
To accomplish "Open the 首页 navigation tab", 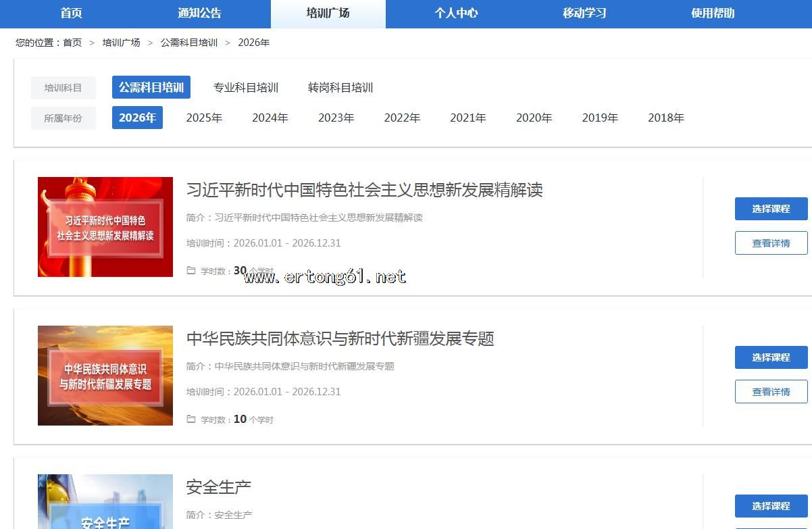I will click(71, 14).
